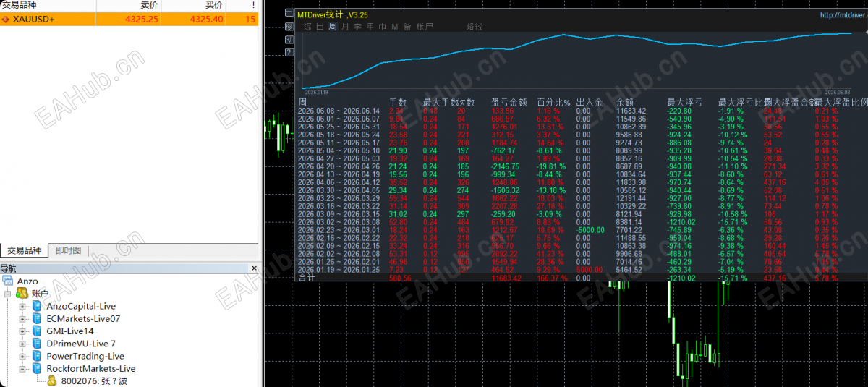Click the DPrimeVU-Live 7 server icon

[37, 344]
